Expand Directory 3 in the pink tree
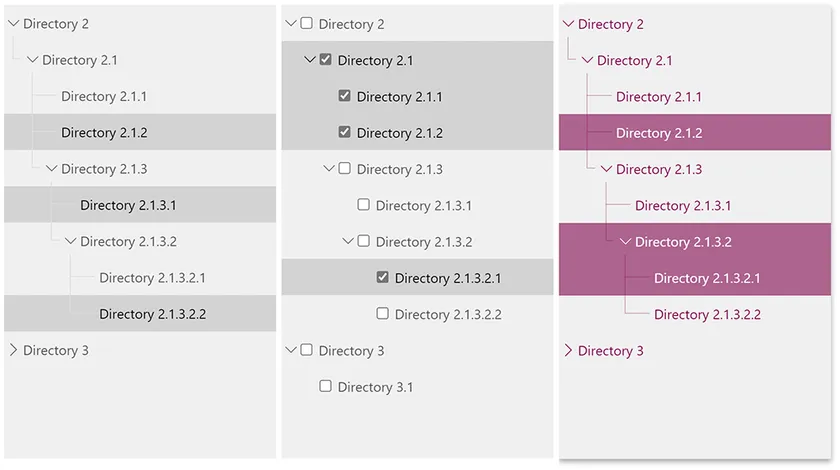The image size is (840, 470). 568,351
